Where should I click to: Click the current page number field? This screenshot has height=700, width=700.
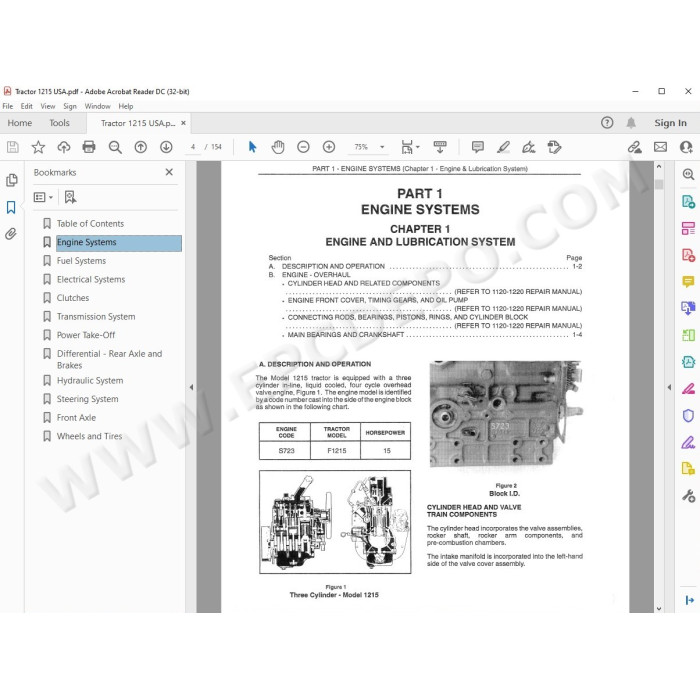pyautogui.click(x=193, y=147)
